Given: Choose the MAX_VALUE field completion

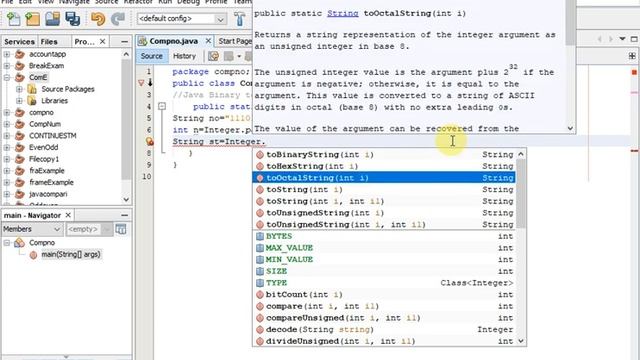Looking at the screenshot, I should (x=384, y=248).
